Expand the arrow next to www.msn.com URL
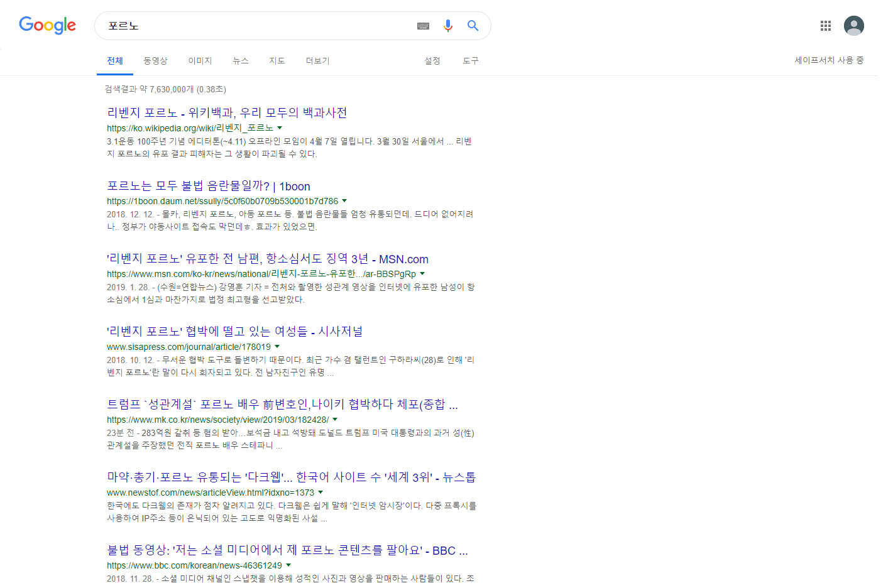 click(422, 273)
